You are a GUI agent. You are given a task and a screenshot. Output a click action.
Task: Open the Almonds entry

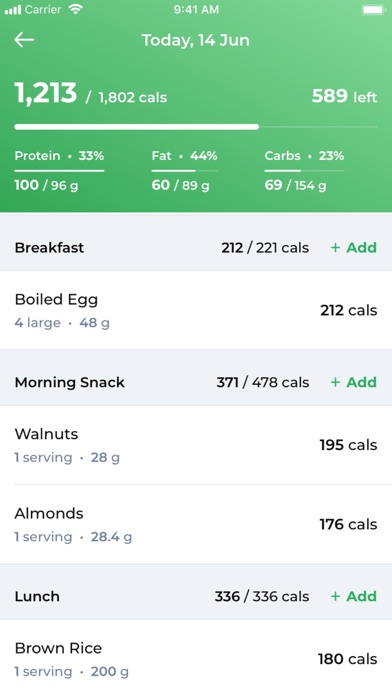(196, 524)
